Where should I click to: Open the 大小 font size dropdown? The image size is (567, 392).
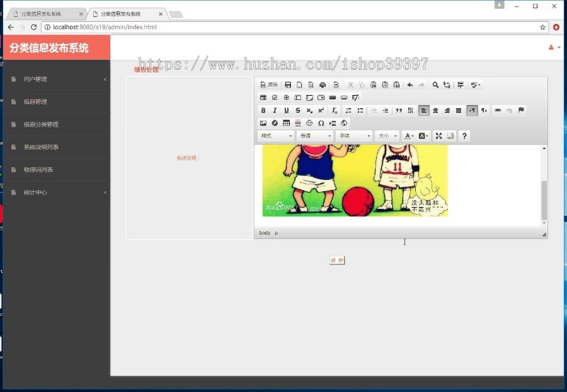pyautogui.click(x=387, y=136)
